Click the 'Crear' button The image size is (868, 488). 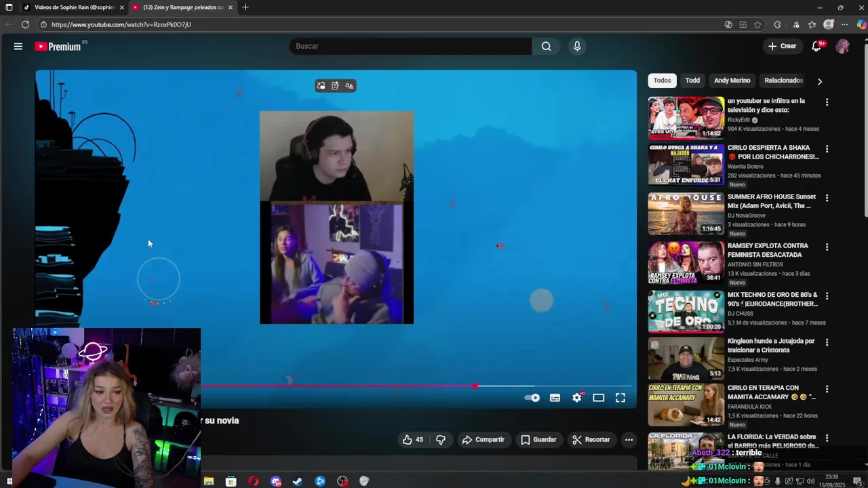click(x=782, y=46)
